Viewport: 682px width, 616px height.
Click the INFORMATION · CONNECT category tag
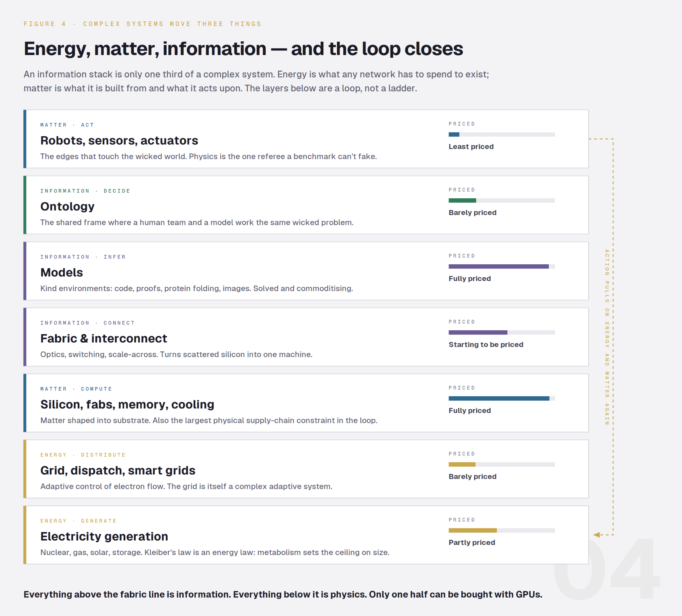(x=87, y=323)
